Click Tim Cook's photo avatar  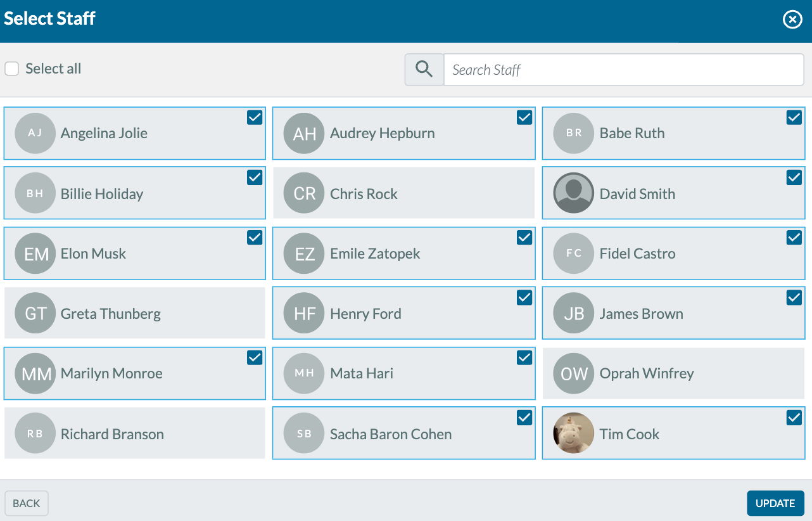click(x=574, y=434)
